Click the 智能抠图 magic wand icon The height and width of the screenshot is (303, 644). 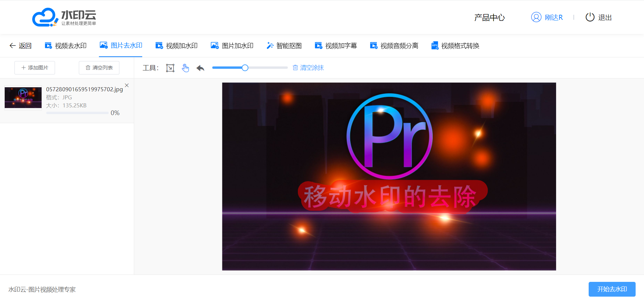(x=270, y=45)
